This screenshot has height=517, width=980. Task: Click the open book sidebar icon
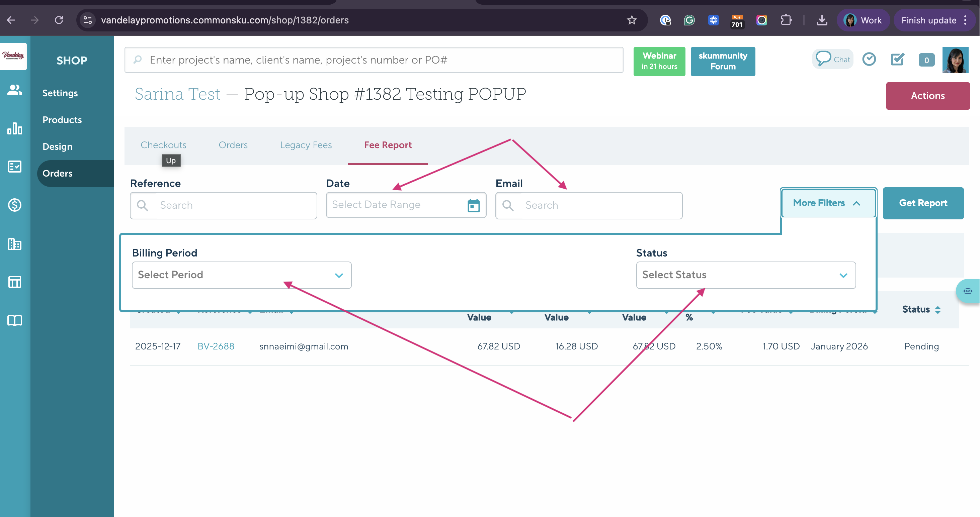click(14, 320)
